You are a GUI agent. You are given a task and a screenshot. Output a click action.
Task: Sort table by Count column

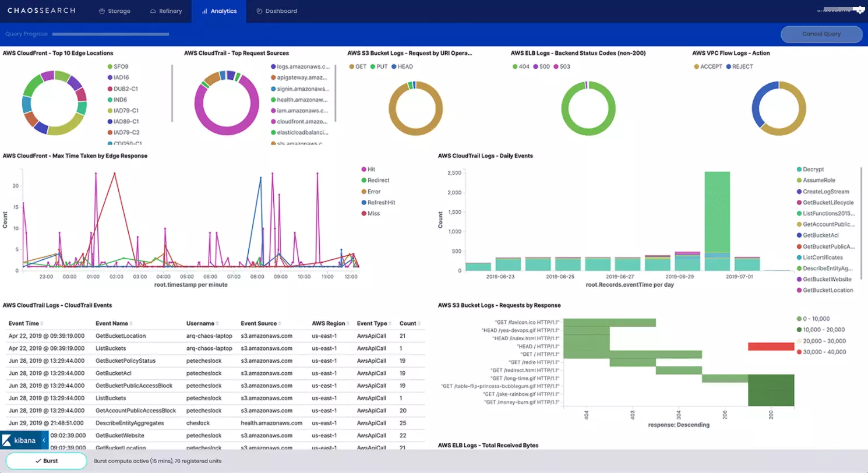click(410, 323)
